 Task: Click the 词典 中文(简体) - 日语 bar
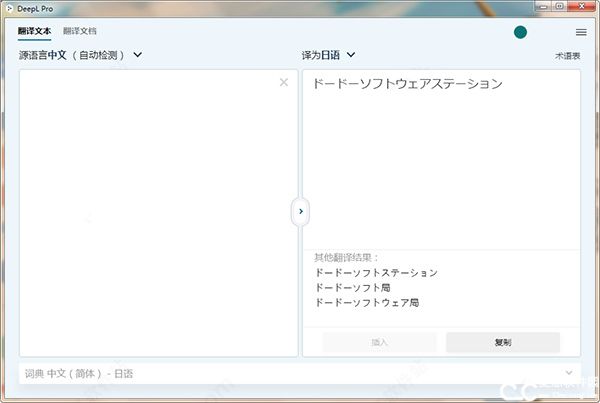pyautogui.click(x=300, y=374)
